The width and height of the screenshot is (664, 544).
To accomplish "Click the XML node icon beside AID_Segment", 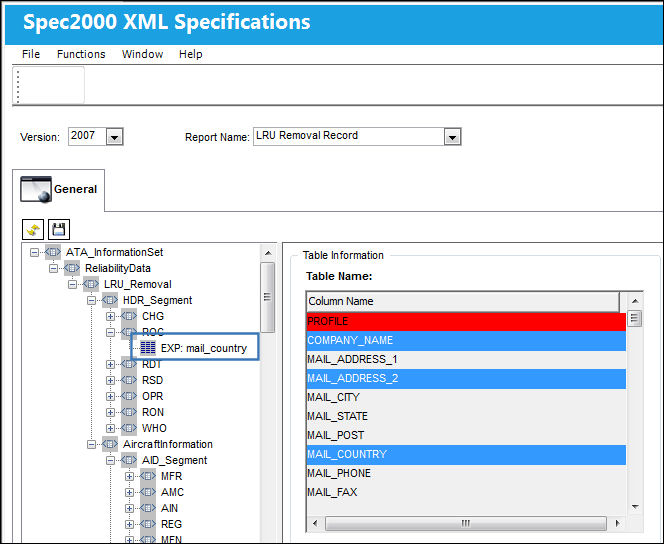I will pyautogui.click(x=129, y=460).
